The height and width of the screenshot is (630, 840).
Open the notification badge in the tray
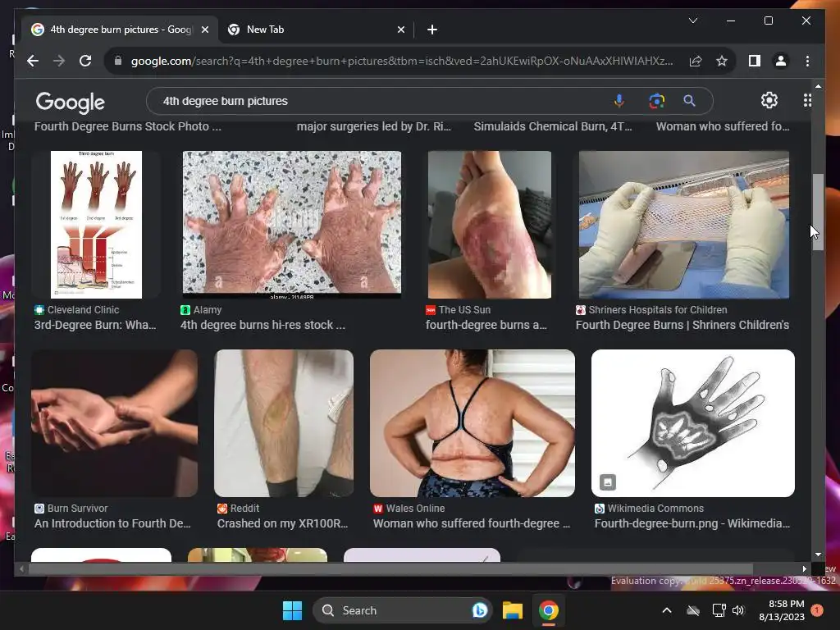click(817, 609)
